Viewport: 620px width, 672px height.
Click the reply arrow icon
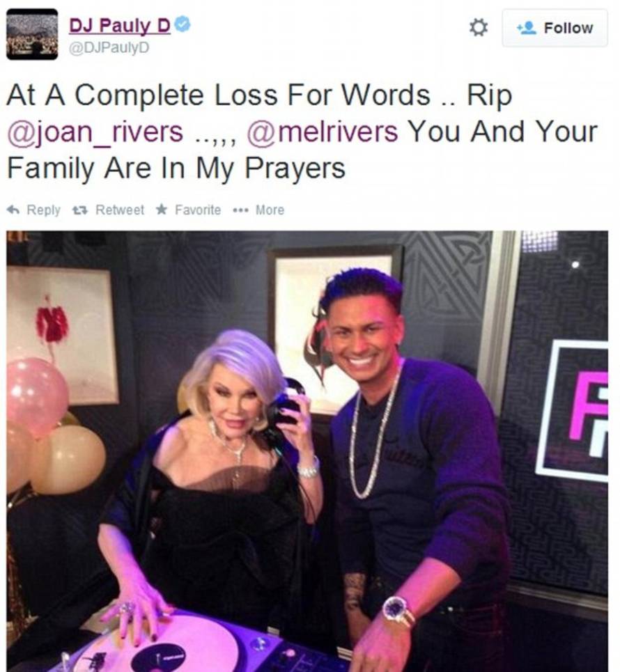14,210
